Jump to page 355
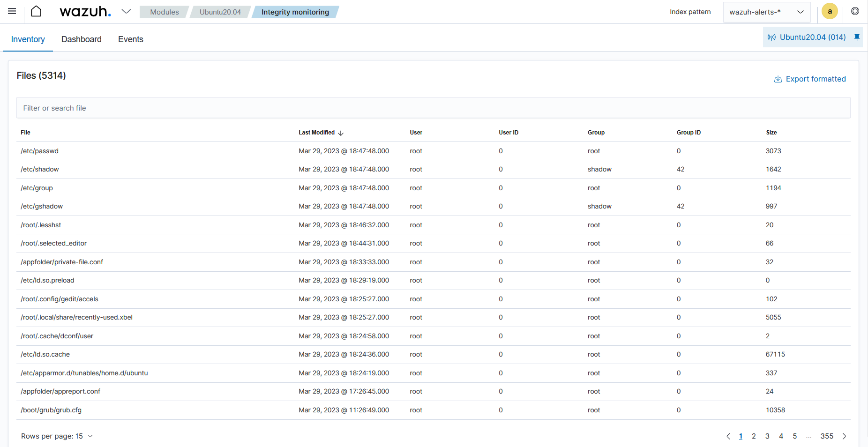Image resolution: width=868 pixels, height=447 pixels. point(827,436)
